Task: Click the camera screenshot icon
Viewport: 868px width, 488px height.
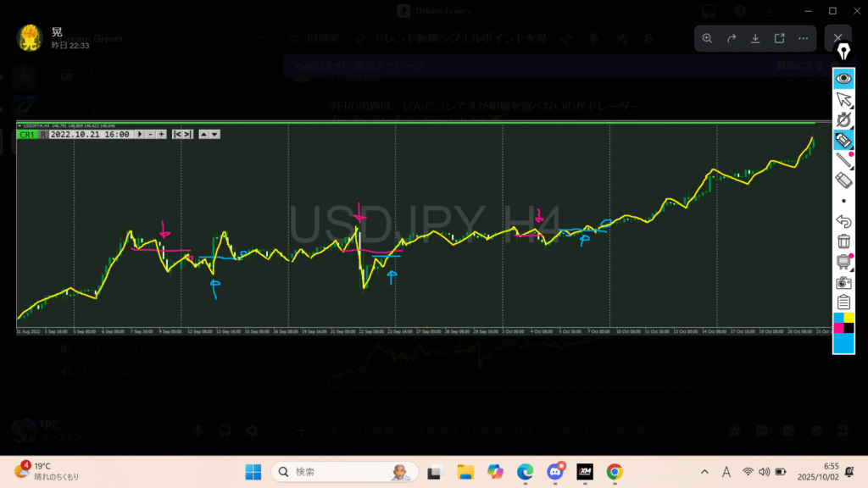Action: [x=843, y=282]
